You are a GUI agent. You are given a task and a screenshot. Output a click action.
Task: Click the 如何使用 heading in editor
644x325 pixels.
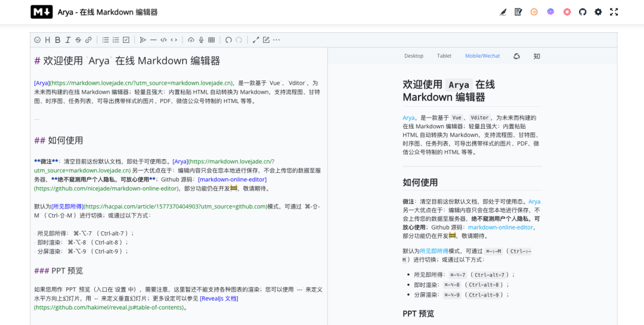click(x=58, y=141)
